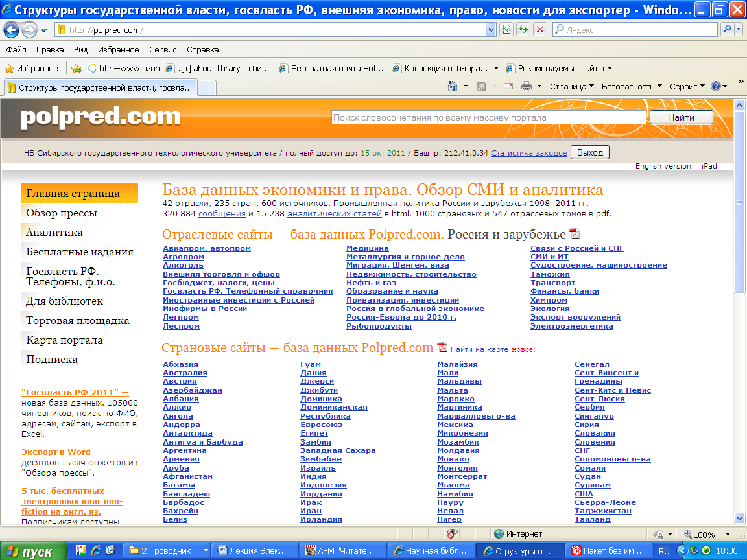Image resolution: width=747 pixels, height=560 pixels.
Task: Open the Вид menu
Action: (80, 49)
